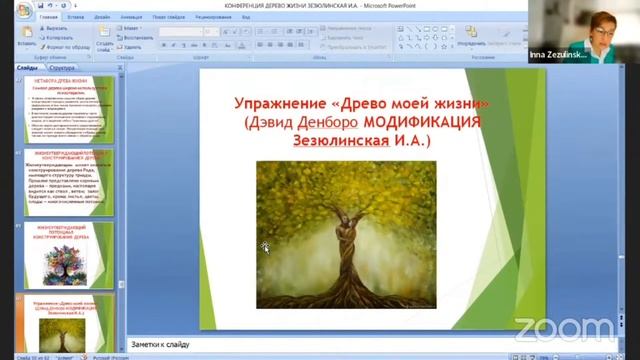Open the Вставка ribbon tab

[76, 17]
